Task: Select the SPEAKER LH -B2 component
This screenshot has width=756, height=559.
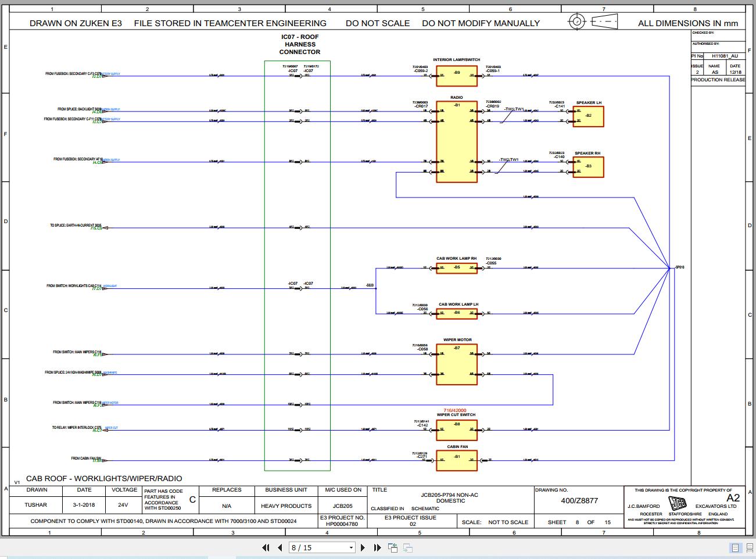Action: [588, 116]
